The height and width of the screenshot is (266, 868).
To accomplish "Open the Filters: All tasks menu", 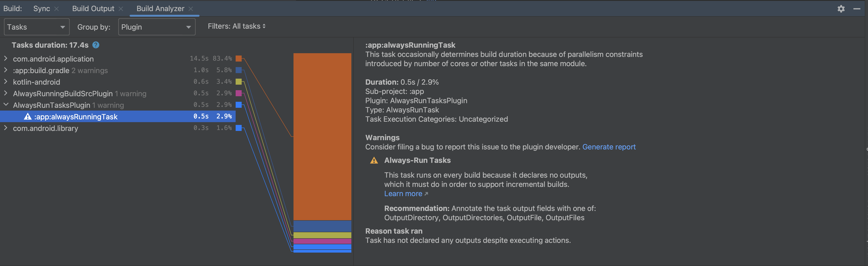I will [237, 26].
